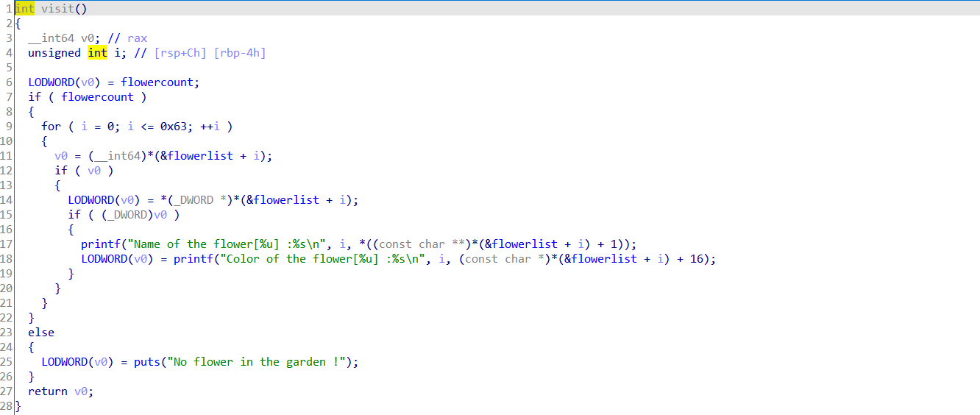980x415 pixels.
Task: Select the '// rax' comment
Action: [127, 38]
